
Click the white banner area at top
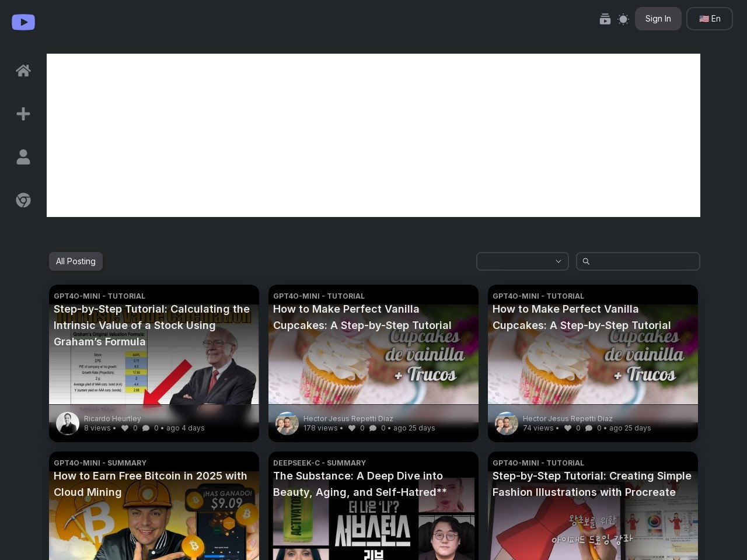[373, 135]
